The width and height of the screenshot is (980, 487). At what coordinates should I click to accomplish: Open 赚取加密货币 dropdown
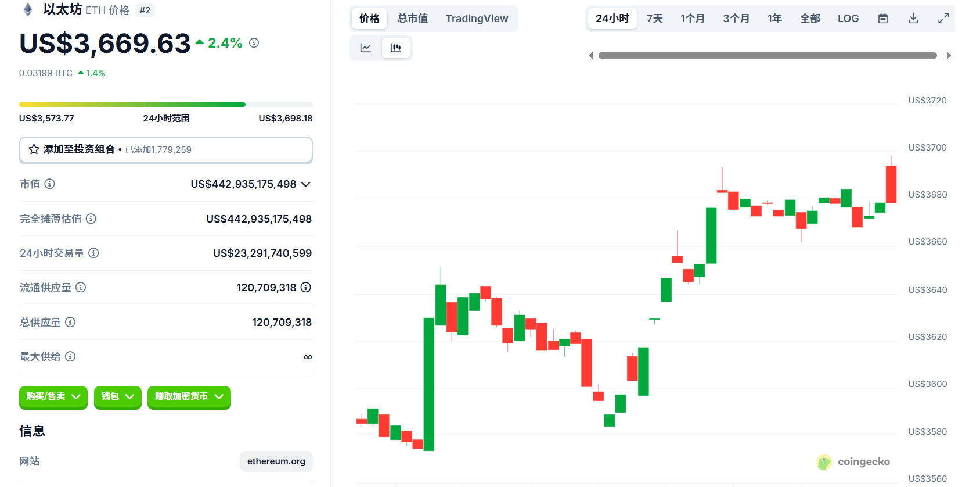[189, 397]
